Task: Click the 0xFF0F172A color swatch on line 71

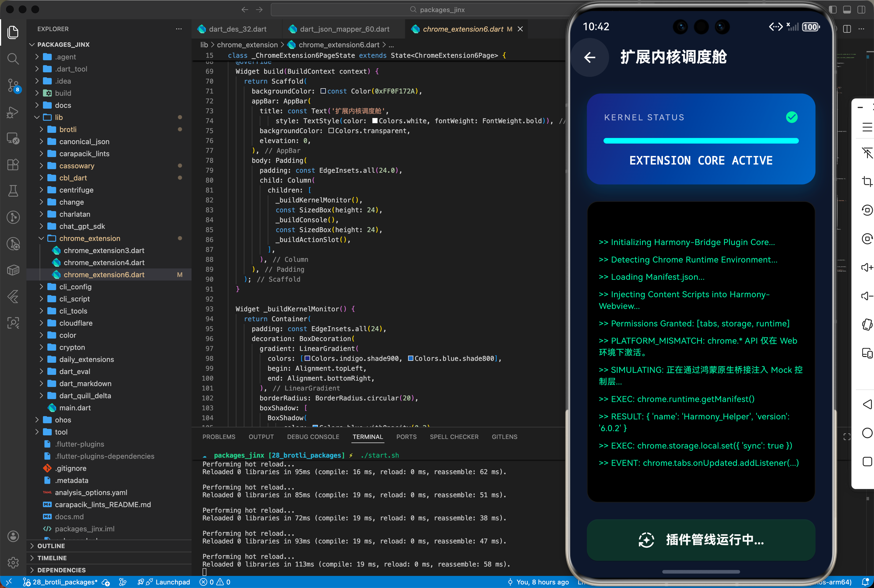Action: coord(323,91)
